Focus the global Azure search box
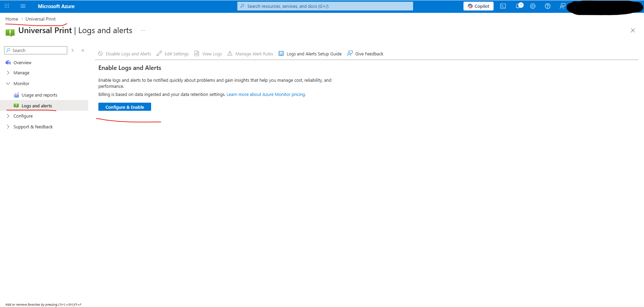644x307 pixels. click(x=325, y=6)
